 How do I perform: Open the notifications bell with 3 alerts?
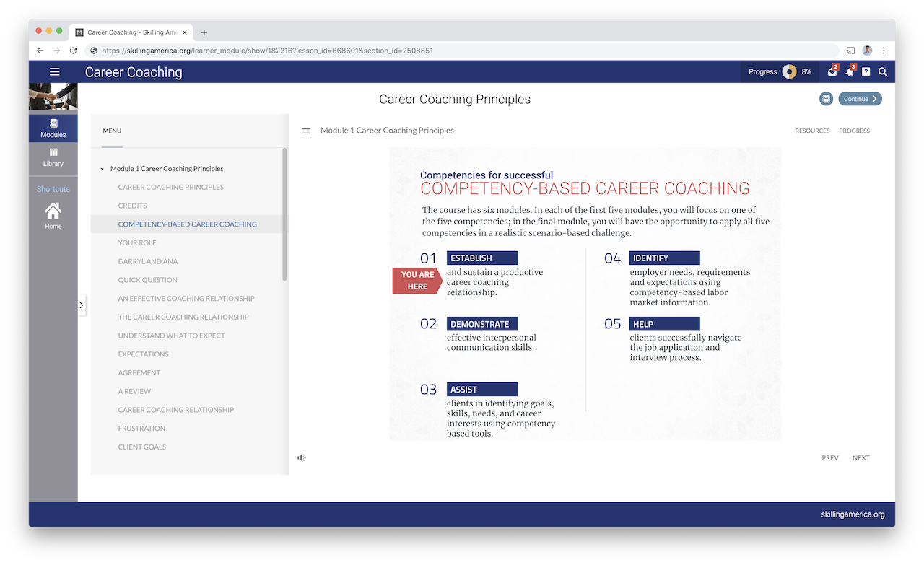click(849, 71)
